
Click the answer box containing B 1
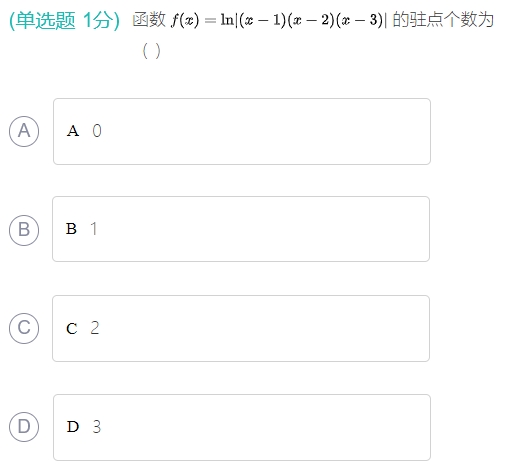point(241,229)
